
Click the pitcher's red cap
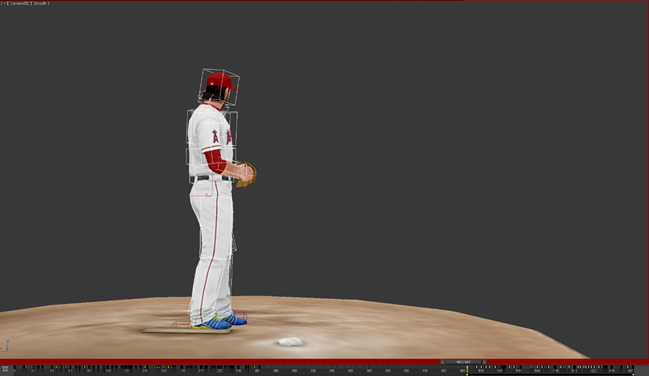[x=221, y=80]
